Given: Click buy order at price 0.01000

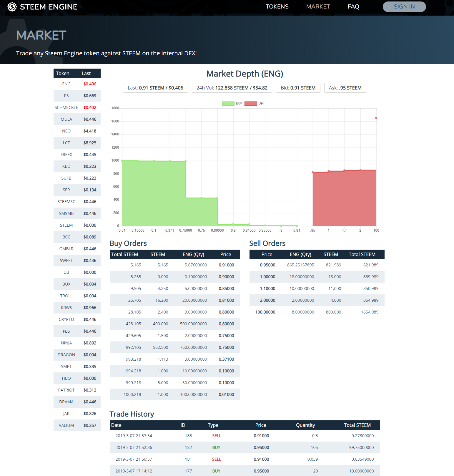Looking at the screenshot, I should point(175,394).
